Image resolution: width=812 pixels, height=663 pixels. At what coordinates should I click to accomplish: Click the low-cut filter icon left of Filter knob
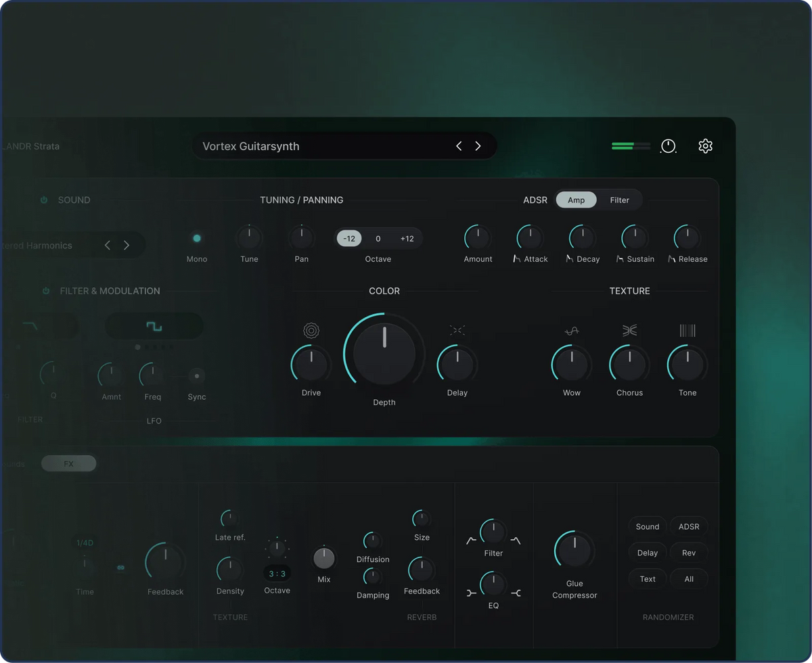click(x=472, y=540)
